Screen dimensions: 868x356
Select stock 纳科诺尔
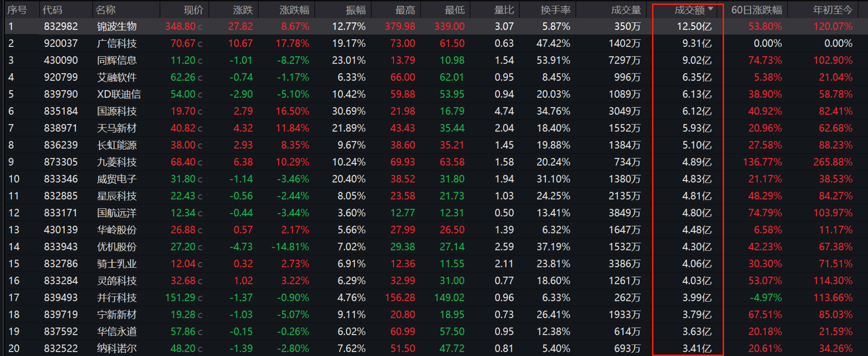pos(117,349)
